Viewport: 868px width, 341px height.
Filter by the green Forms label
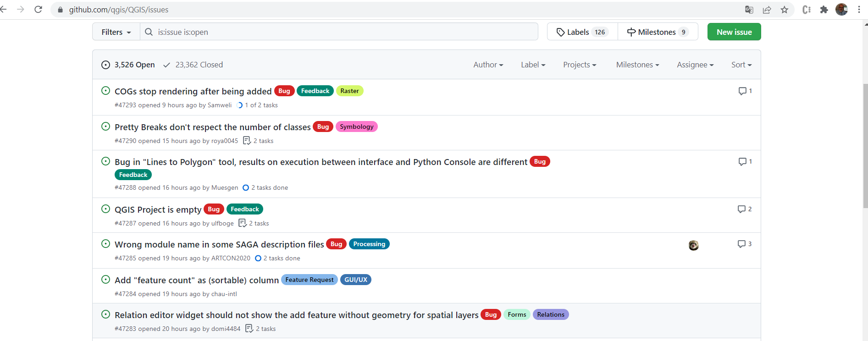pyautogui.click(x=517, y=314)
